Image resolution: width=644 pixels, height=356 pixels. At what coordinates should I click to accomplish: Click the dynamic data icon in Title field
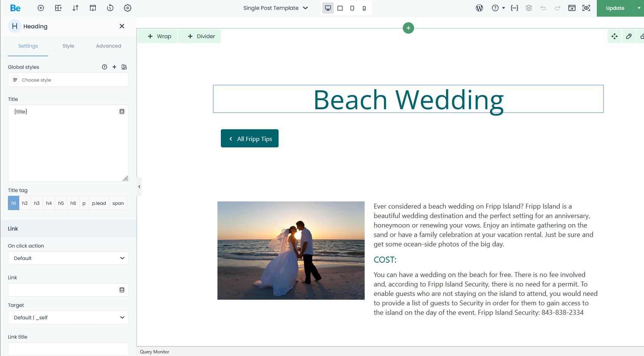pyautogui.click(x=122, y=111)
